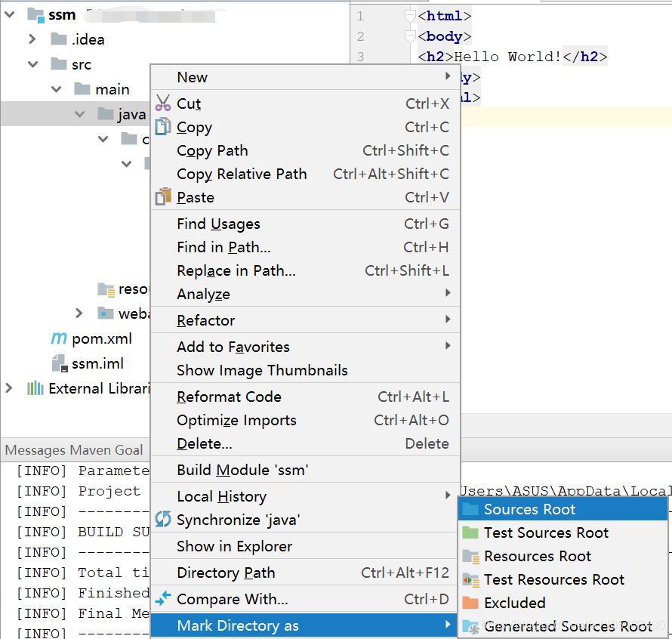Choose Optimize Imports menu entry
The height and width of the screenshot is (639, 672).
306,420
